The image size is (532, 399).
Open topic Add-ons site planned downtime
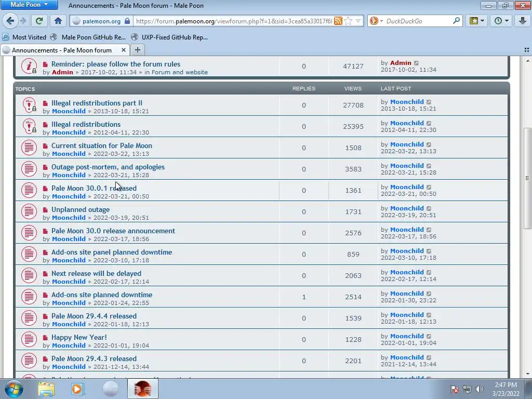pos(102,295)
